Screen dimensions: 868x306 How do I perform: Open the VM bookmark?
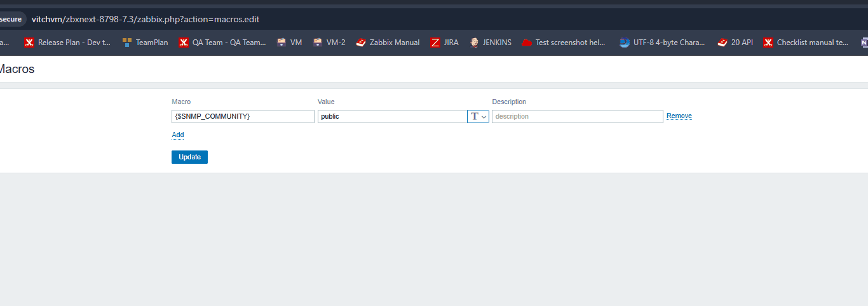click(290, 43)
